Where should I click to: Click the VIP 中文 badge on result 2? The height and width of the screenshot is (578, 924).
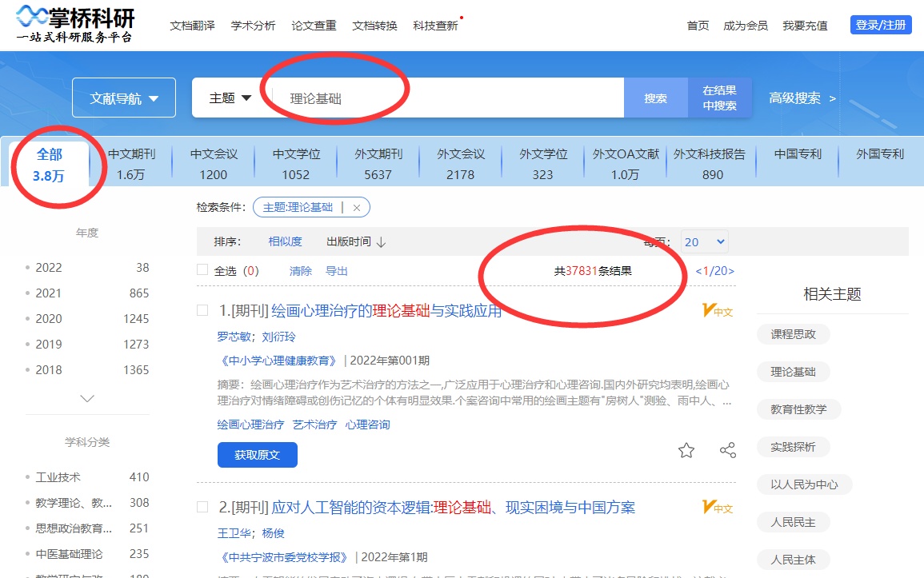tap(717, 507)
